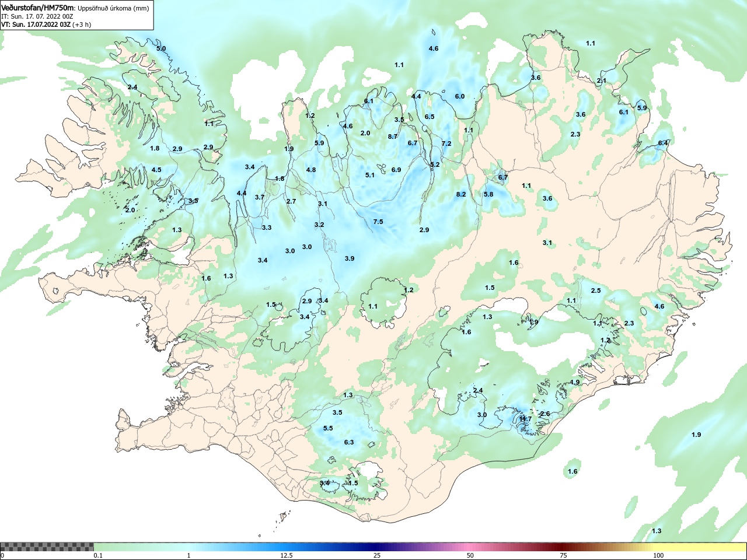This screenshot has height=560, width=747.
Task: Click the 7.5 precipitation value
Action: [x=378, y=222]
